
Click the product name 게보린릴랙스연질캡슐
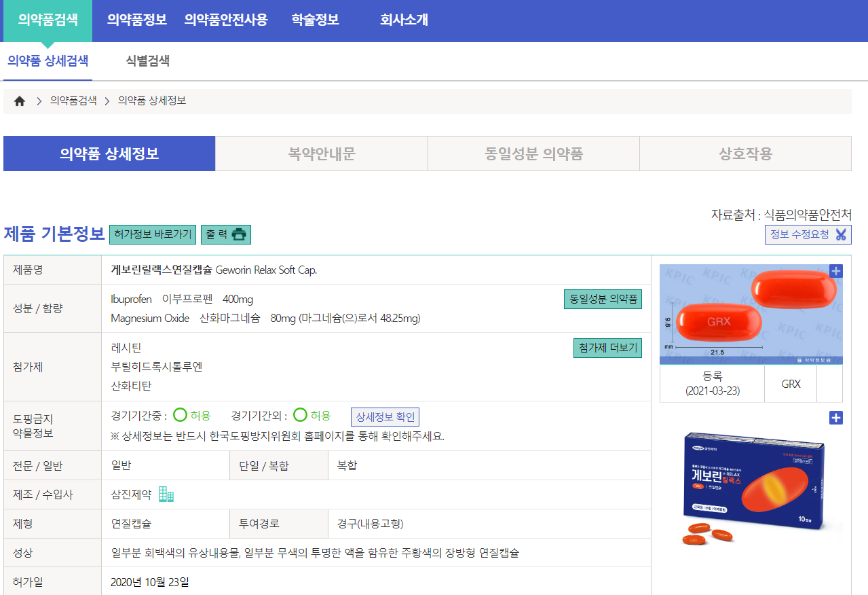pyautogui.click(x=162, y=270)
